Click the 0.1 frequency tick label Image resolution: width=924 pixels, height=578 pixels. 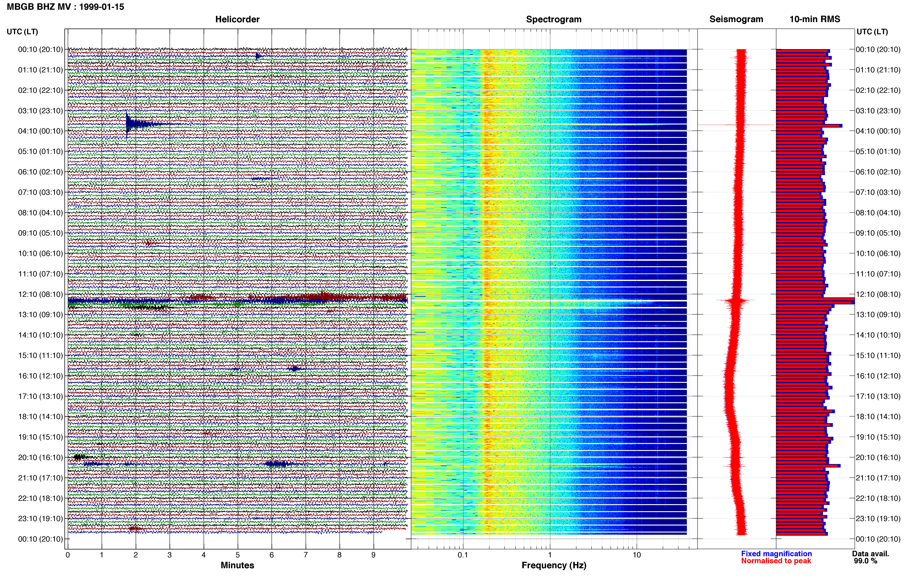click(463, 555)
